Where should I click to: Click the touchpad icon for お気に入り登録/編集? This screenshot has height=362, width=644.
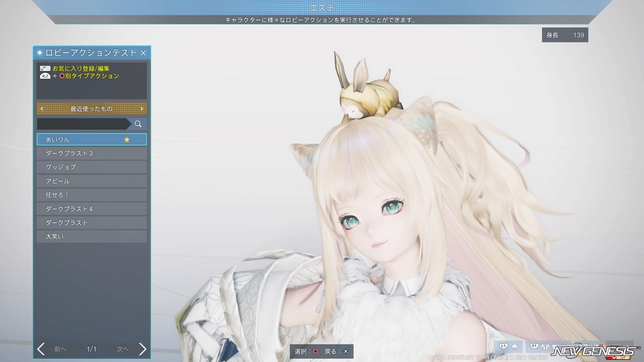(45, 69)
